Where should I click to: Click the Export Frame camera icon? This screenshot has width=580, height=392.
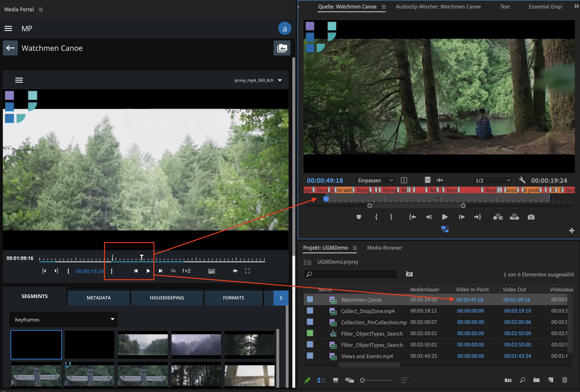coord(531,217)
